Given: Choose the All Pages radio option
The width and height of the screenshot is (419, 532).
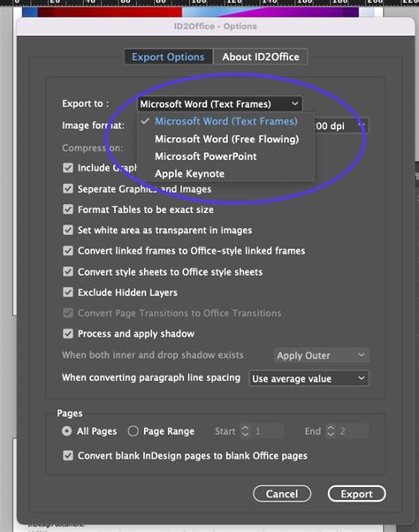Looking at the screenshot, I should 67,431.
